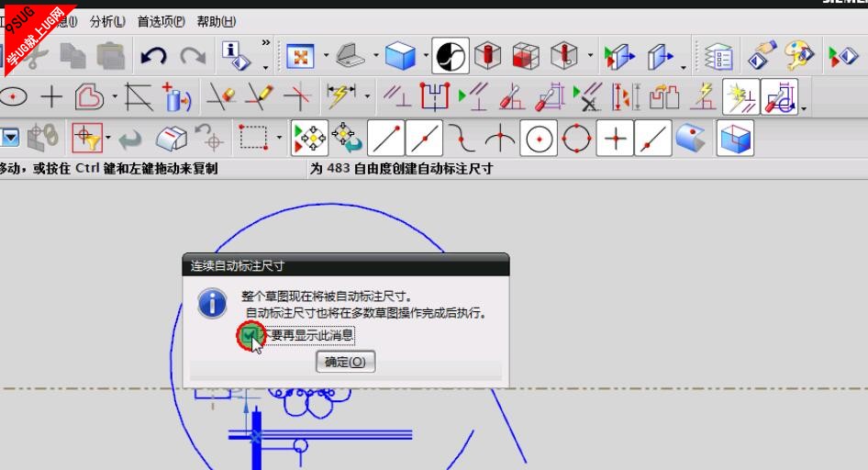
Task: Open the Constraints parallel-perpendicular tool
Action: [x=397, y=96]
